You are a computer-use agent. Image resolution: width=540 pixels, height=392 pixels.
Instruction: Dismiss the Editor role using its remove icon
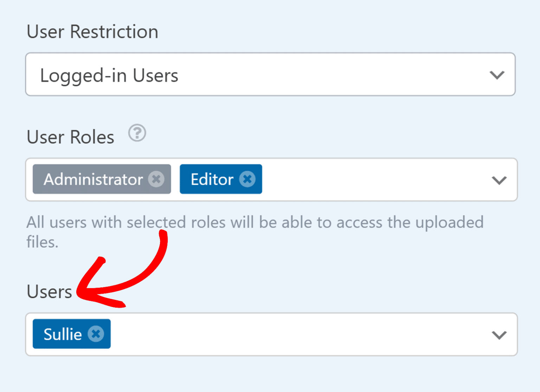248,179
